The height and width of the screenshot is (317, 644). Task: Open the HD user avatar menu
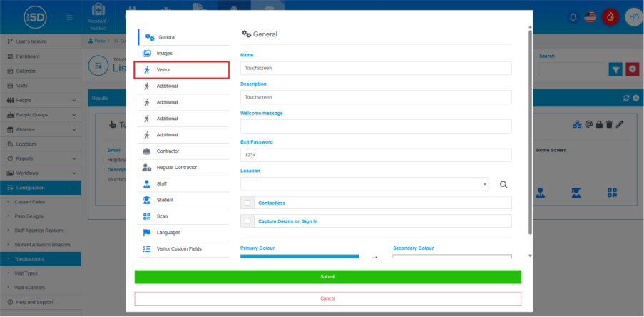point(634,17)
